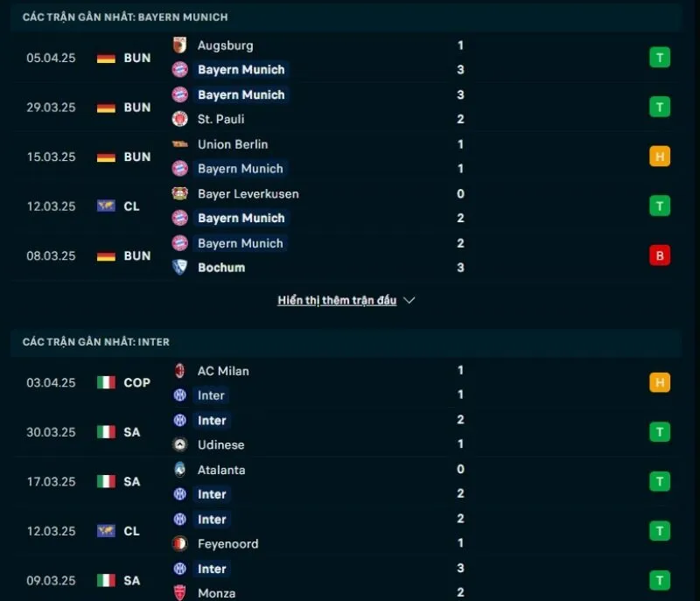
Task: Click the Bayer Leverkusen crest icon
Action: 180,194
